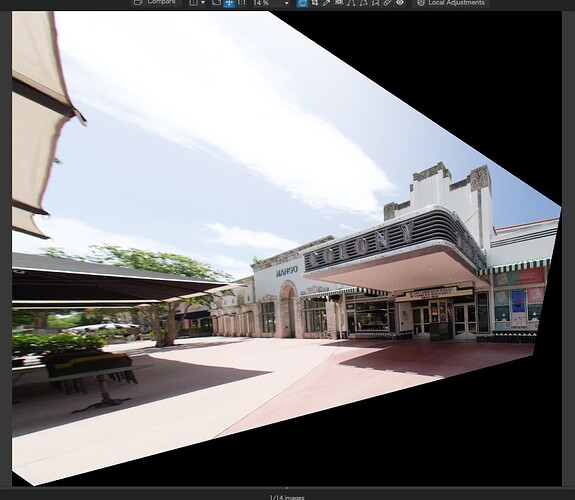Select the third perspective correction tool
Viewport: 575px width, 500px height.
(376, 3)
